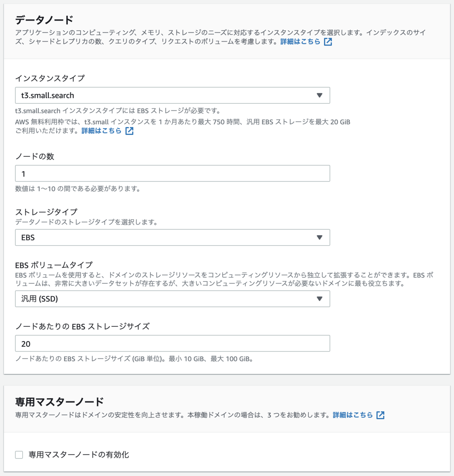The height and width of the screenshot is (476, 454).
Task: Open the EBS ボリュームタイプ dropdown showing 汎用 (SSD)
Action: click(172, 299)
